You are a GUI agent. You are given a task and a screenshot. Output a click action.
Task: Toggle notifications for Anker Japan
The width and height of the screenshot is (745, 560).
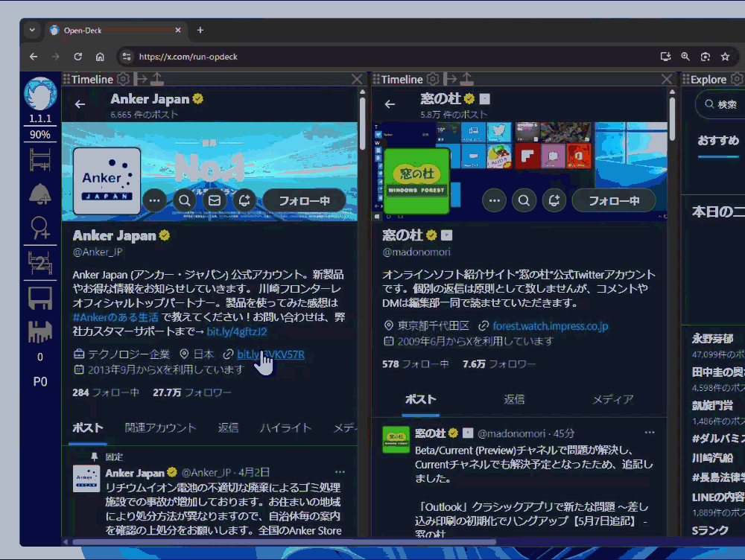(244, 200)
